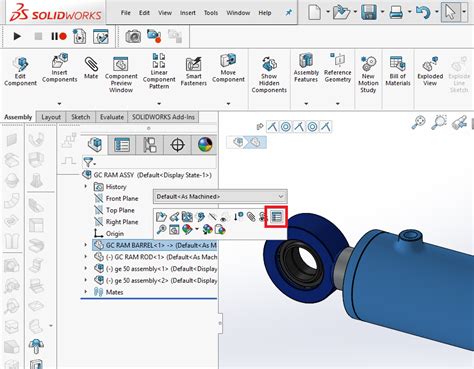Start video recording from the toolbar

coord(154,36)
